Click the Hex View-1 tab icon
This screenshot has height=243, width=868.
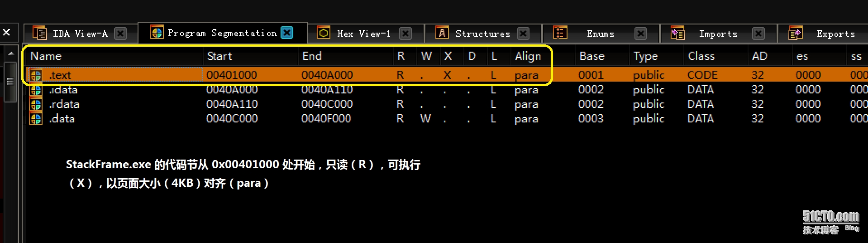point(324,33)
